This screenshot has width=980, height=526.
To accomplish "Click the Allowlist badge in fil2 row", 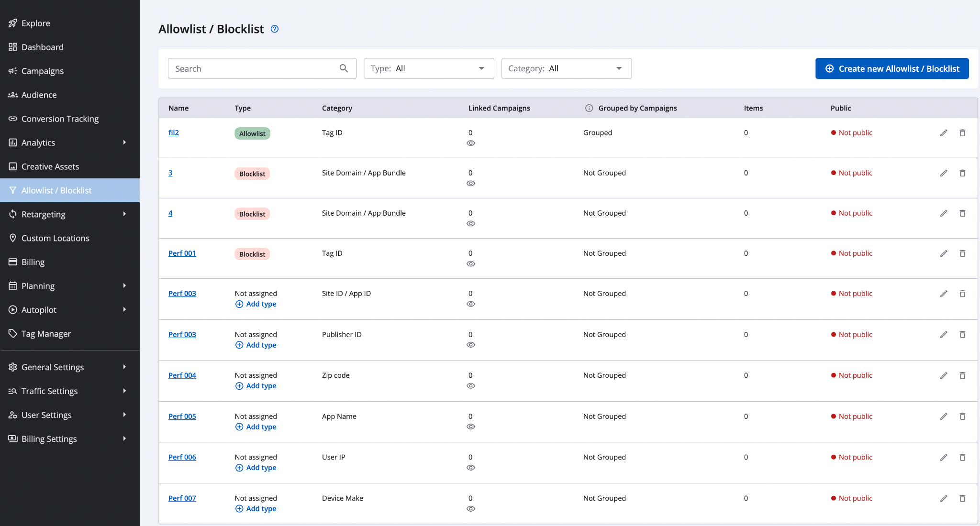I will [x=252, y=133].
